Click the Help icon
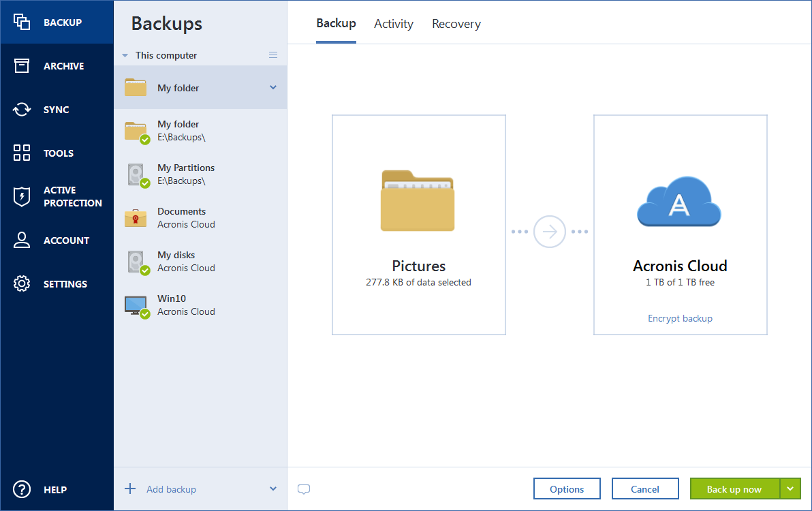 tap(21, 489)
